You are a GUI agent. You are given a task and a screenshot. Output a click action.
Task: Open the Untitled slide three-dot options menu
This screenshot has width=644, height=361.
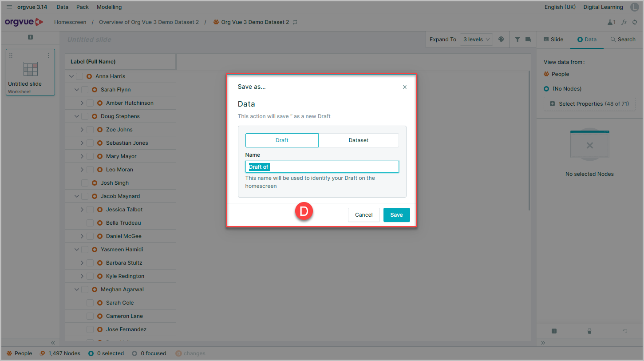[48, 56]
